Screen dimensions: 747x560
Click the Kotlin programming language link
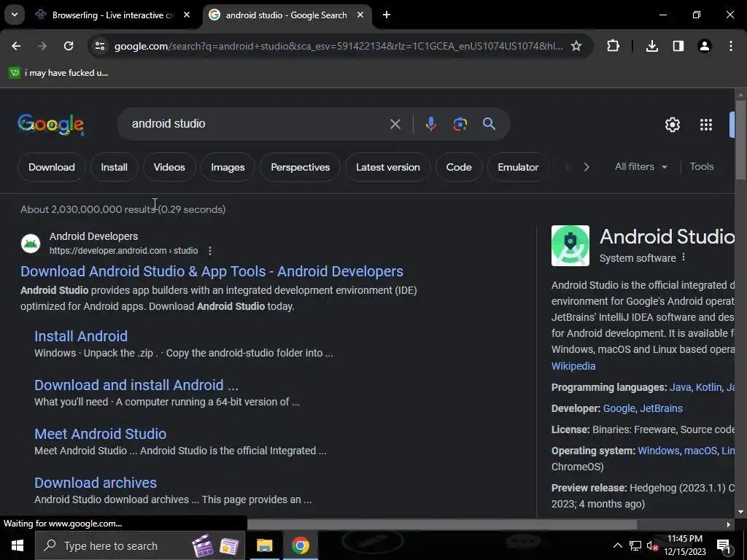tap(708, 387)
